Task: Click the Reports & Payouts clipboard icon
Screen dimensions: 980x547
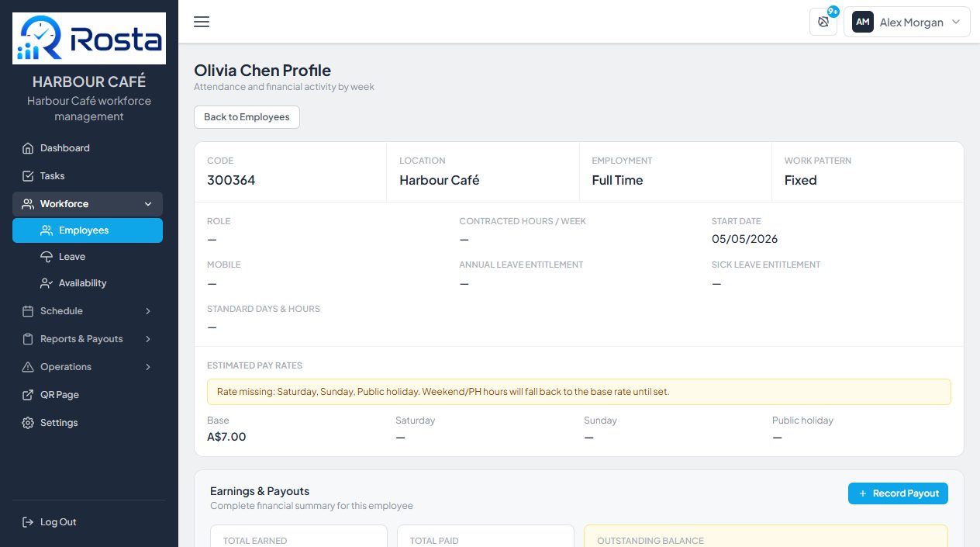Action: [x=28, y=339]
